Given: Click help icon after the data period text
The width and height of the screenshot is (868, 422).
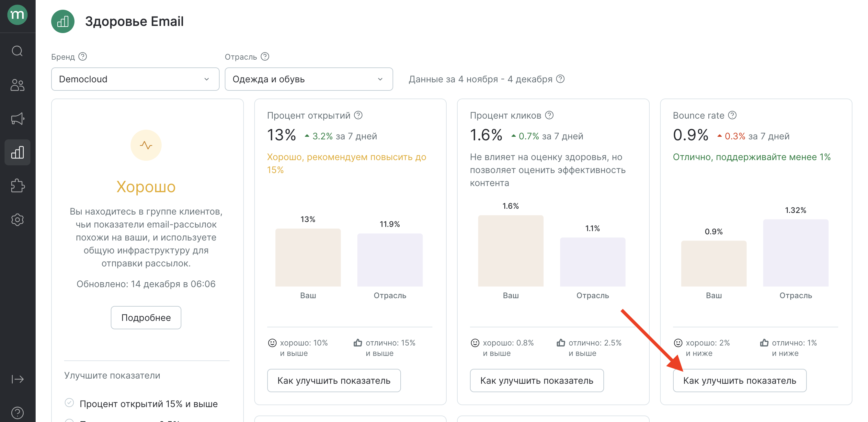Looking at the screenshot, I should (560, 78).
